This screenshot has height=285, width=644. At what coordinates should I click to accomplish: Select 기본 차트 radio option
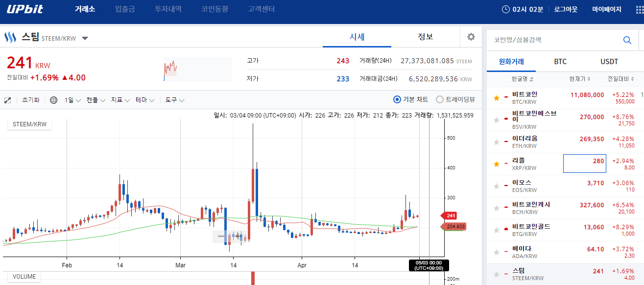click(x=397, y=99)
